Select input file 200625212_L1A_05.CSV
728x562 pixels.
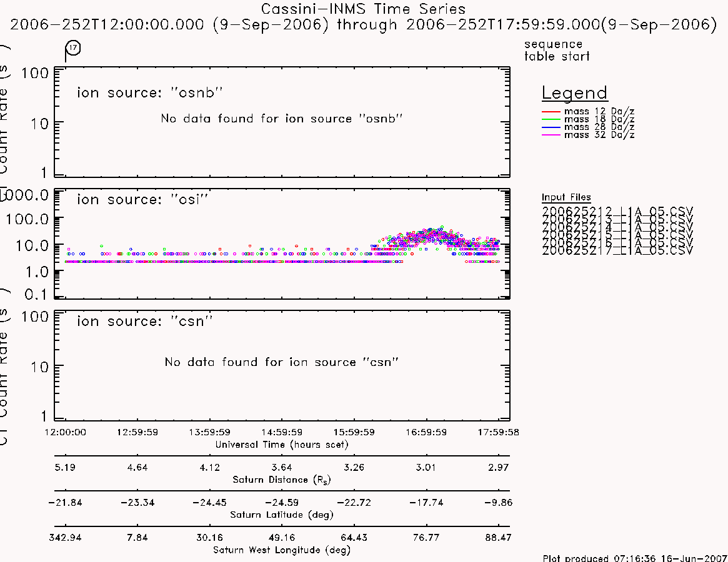(617, 211)
